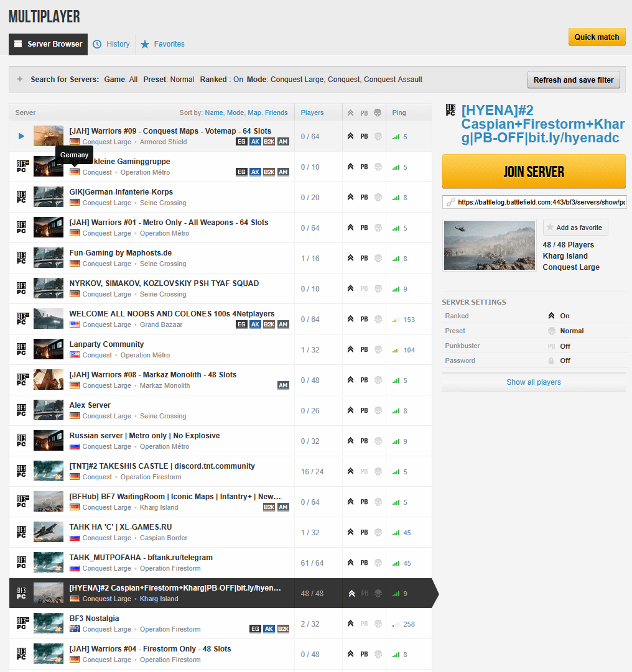
Task: Sort by the Players column header
Action: point(312,113)
